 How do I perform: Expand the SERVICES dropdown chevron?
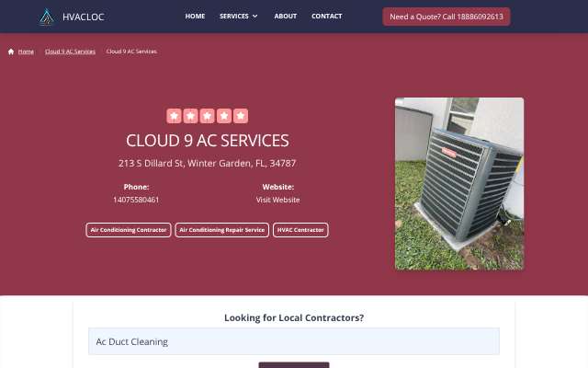coord(255,17)
